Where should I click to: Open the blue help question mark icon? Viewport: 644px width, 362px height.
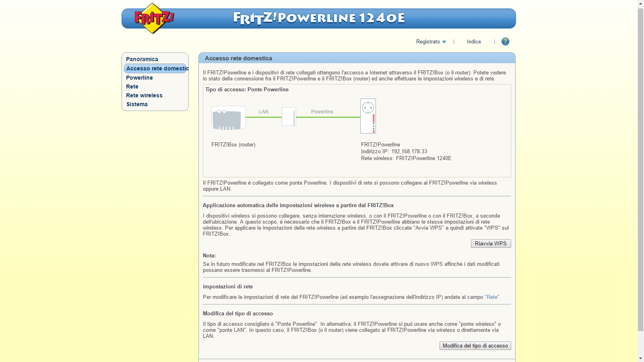505,41
